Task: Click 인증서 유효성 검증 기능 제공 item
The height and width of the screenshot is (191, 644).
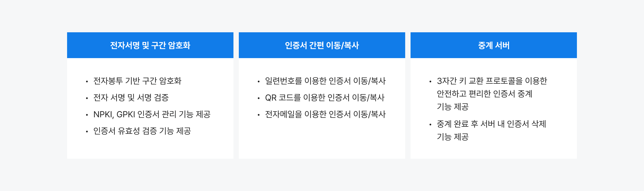Action: pos(142,131)
